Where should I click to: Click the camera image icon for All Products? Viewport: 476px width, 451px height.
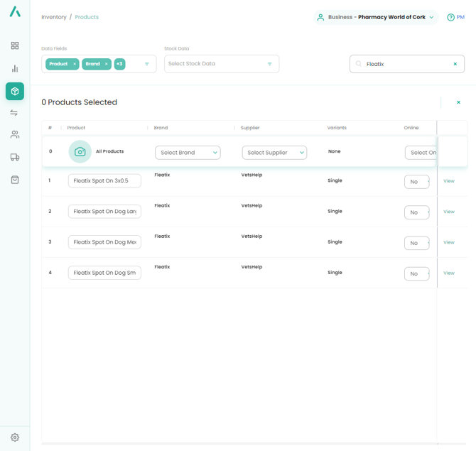pos(80,151)
